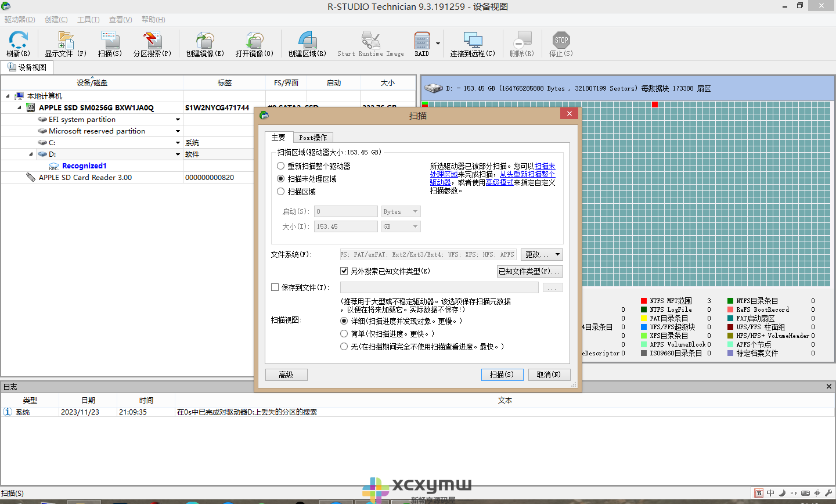Viewport: 836px width, 504px height.
Task: Collapse the 本地计算机 tree node
Action: pos(8,96)
